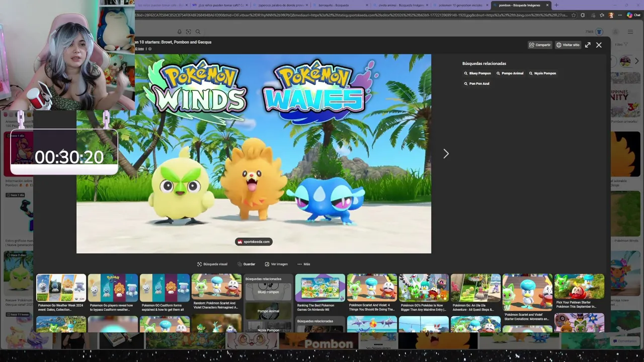Open the Copilot Chat button
The width and height of the screenshot is (644, 362).
[633, 15]
